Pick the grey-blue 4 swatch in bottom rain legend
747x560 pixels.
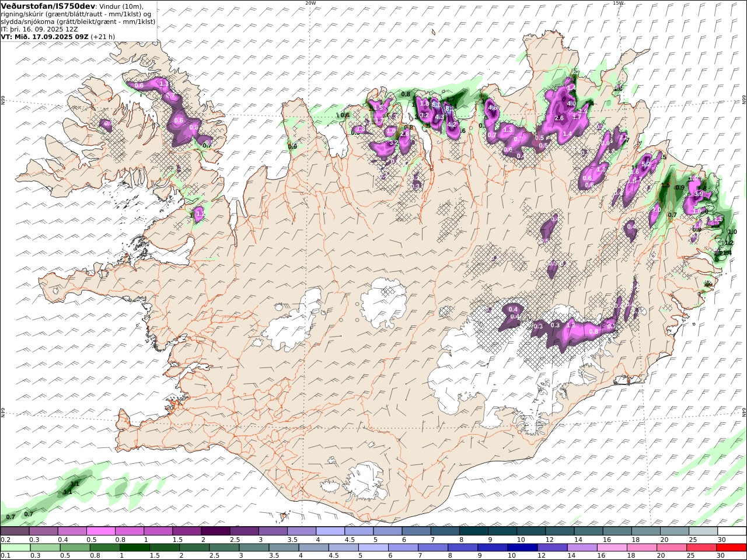point(313,548)
